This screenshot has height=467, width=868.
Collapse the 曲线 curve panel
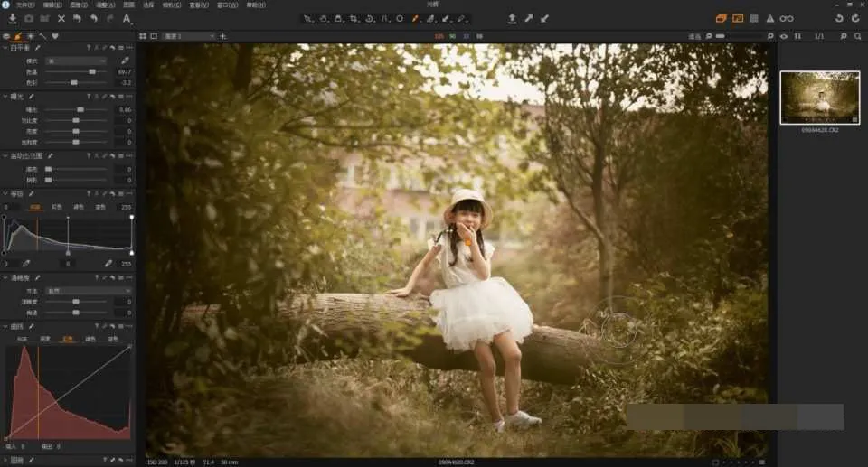[5, 326]
